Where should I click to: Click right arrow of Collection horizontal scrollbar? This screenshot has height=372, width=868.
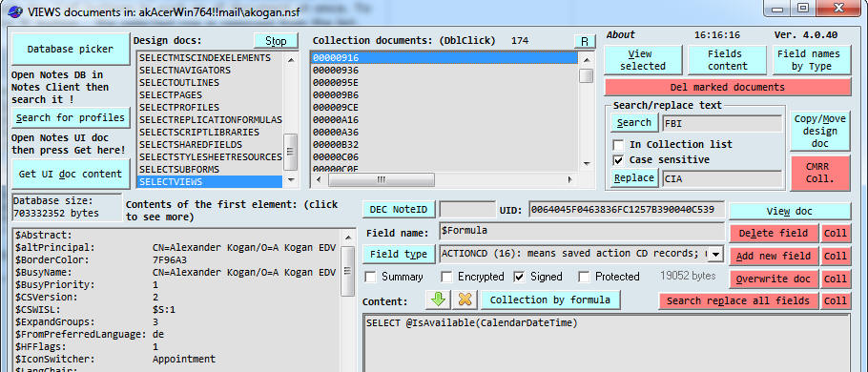[x=570, y=180]
